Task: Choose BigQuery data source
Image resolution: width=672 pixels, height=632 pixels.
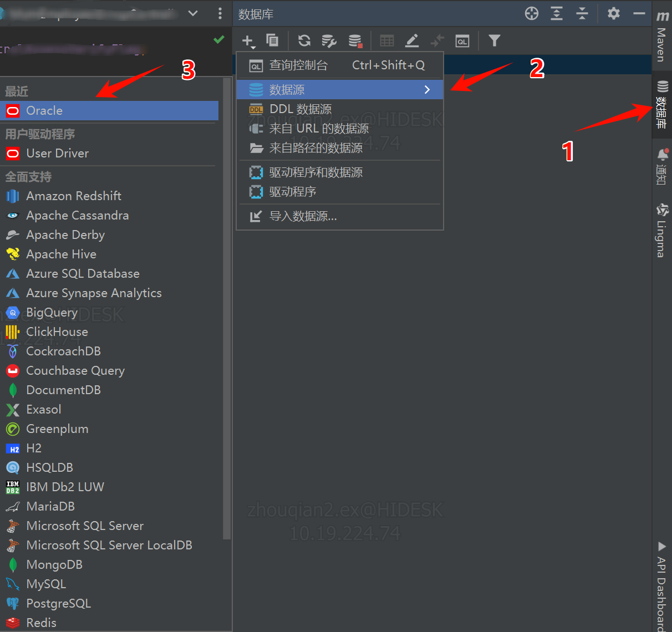Action: (x=109, y=312)
